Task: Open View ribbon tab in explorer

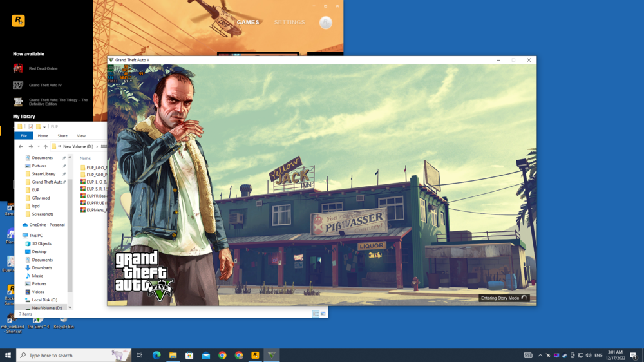Action: pyautogui.click(x=81, y=136)
